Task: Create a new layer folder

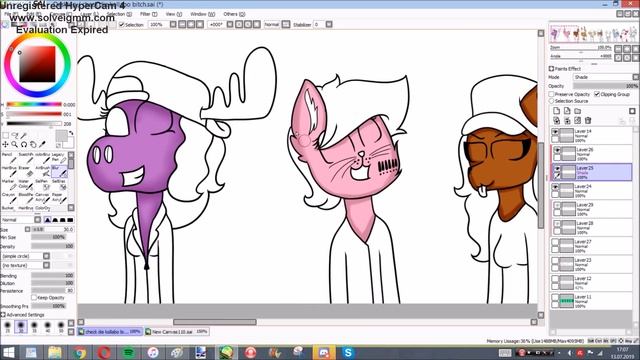Action: coord(578,111)
